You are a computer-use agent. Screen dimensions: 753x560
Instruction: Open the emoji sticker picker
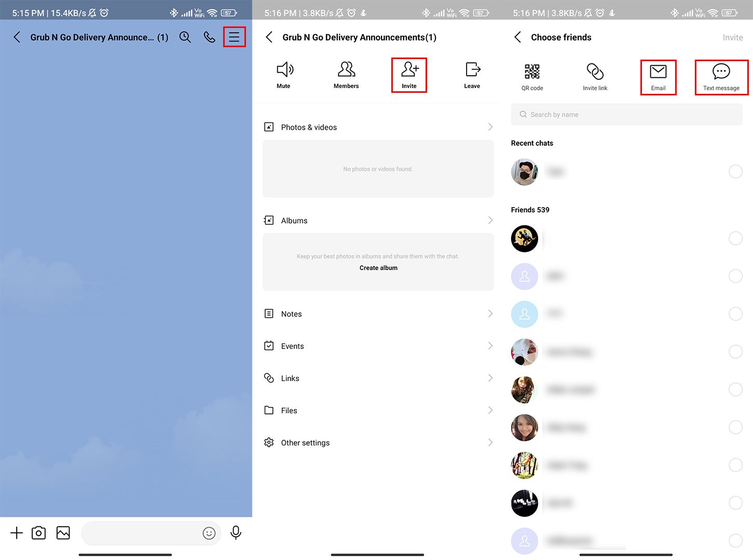tap(209, 533)
